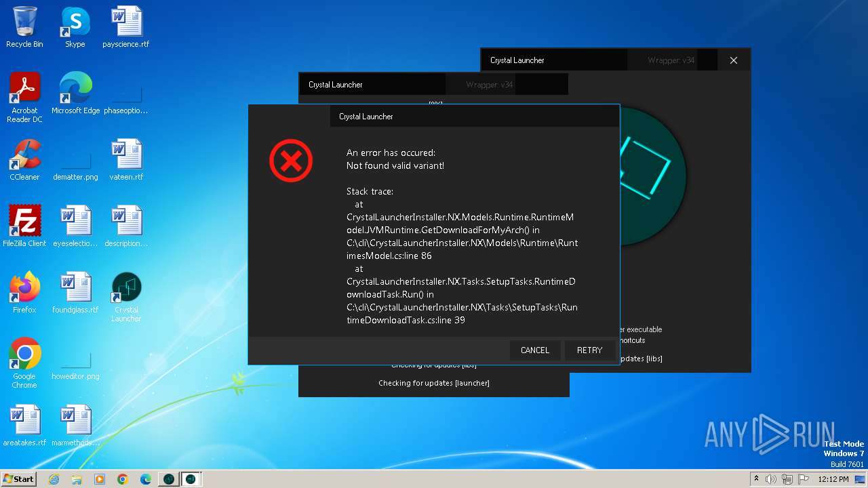868x488 pixels.
Task: Open the Skype desktop shortcut
Action: click(x=75, y=27)
